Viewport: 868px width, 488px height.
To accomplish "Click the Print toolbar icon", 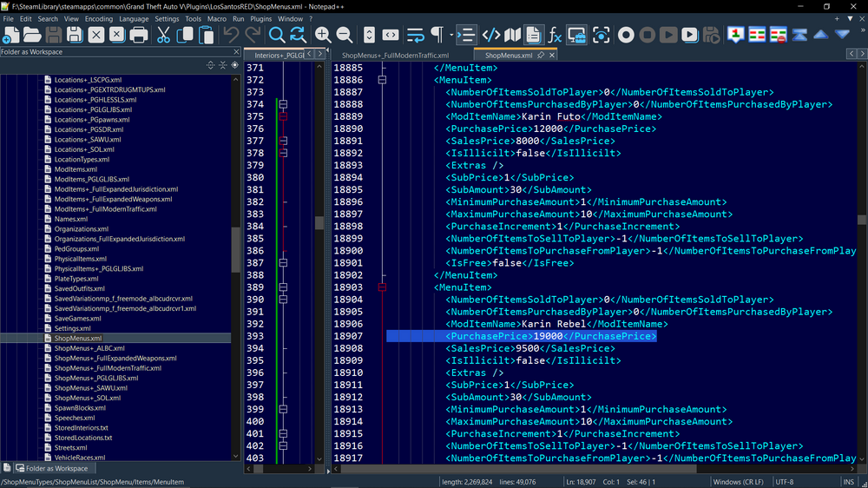I will [x=139, y=36].
